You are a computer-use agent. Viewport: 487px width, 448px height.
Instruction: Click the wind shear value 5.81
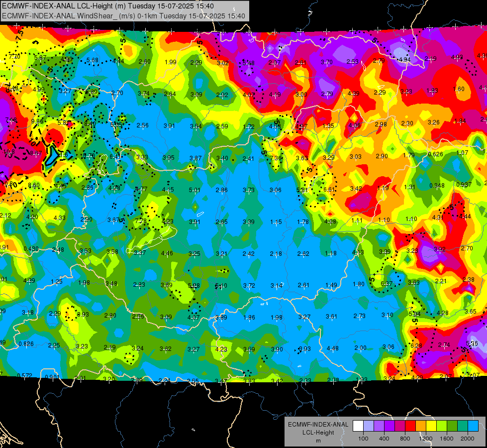pos(302,190)
